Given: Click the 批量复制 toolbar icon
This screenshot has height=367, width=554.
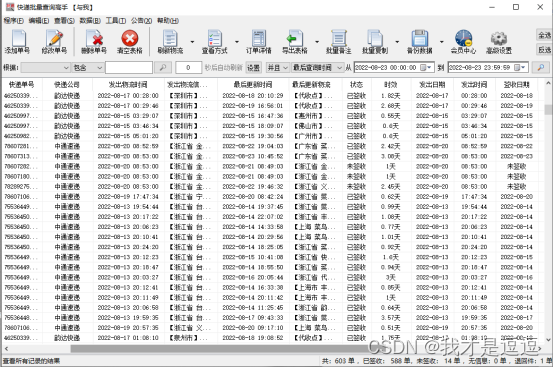Looking at the screenshot, I should click(x=375, y=42).
